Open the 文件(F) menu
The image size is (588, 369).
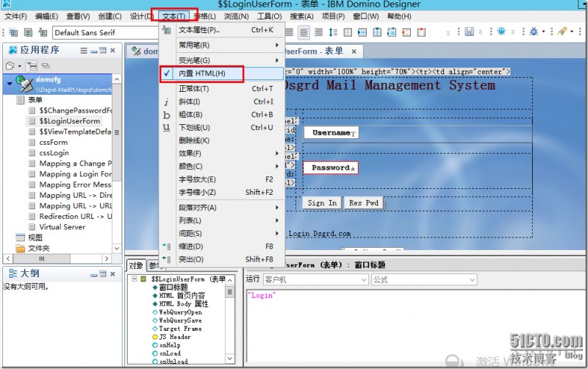(15, 16)
